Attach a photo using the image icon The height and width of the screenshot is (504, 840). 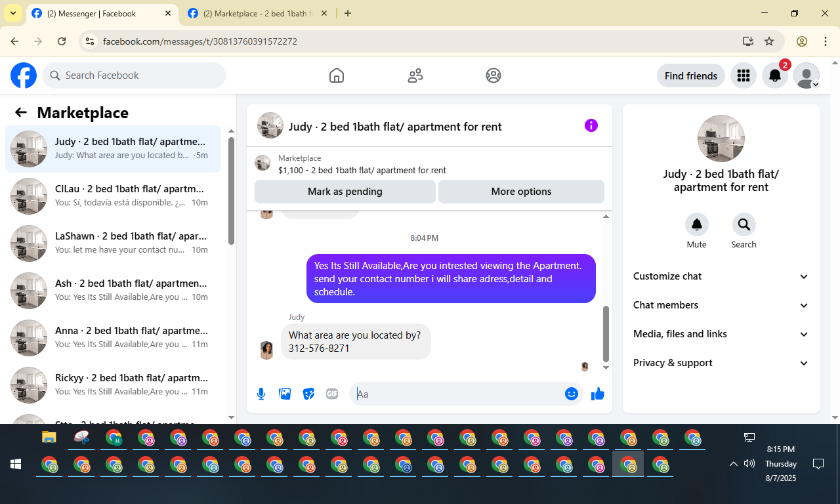click(x=285, y=394)
